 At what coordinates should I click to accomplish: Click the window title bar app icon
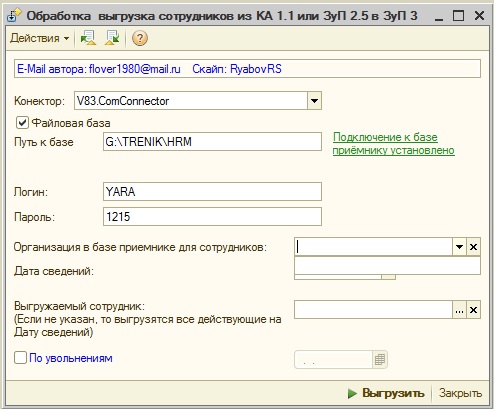point(14,16)
